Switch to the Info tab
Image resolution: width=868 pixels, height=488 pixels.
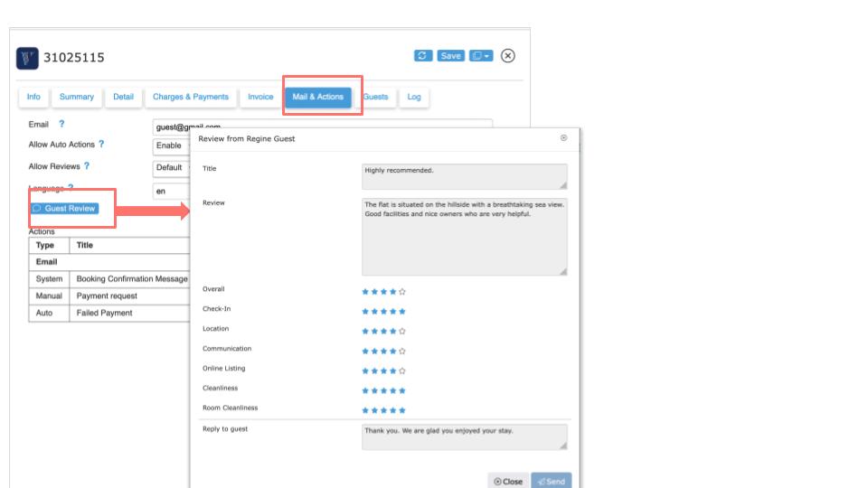click(33, 97)
